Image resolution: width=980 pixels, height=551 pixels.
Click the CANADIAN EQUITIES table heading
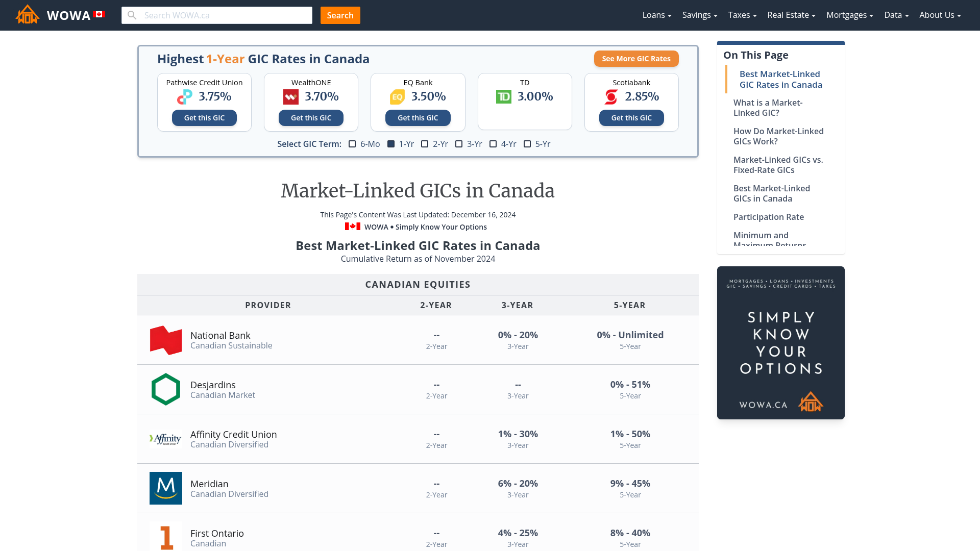(418, 285)
